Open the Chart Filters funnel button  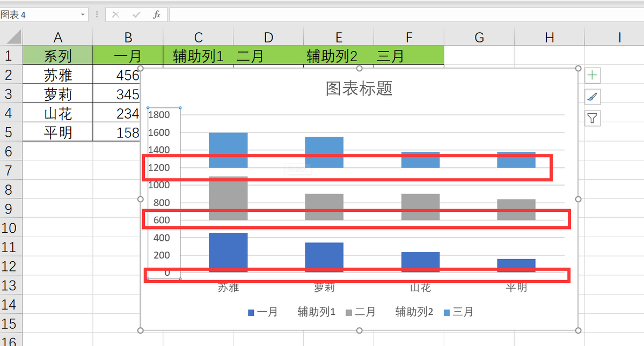coord(592,118)
